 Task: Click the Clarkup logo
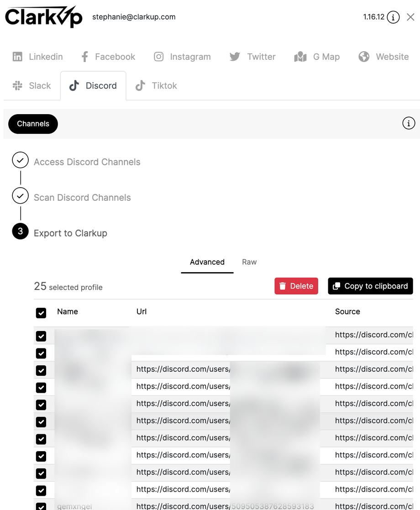pyautogui.click(x=43, y=16)
